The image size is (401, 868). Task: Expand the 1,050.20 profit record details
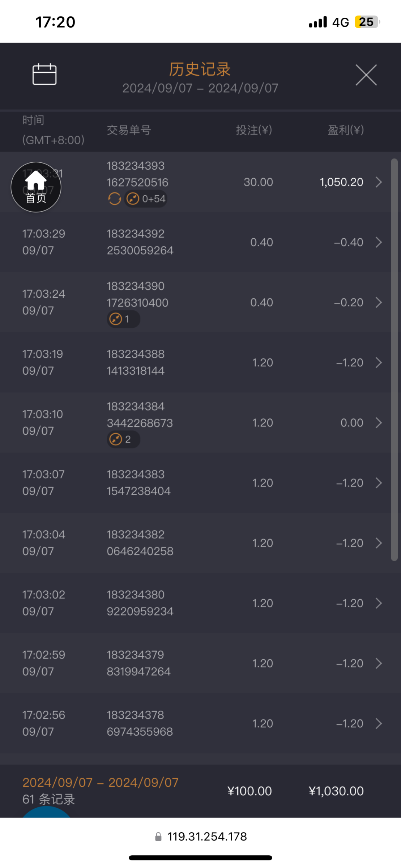pos(378,182)
